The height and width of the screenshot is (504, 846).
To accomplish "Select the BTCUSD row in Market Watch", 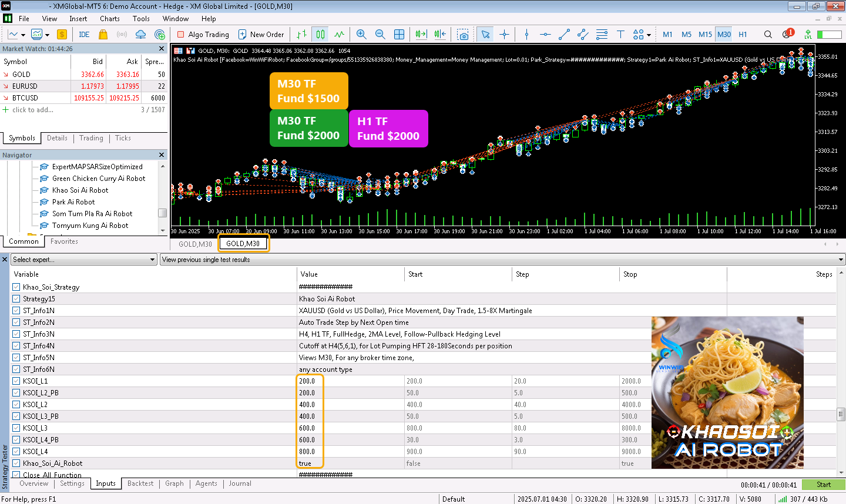I will tap(84, 98).
